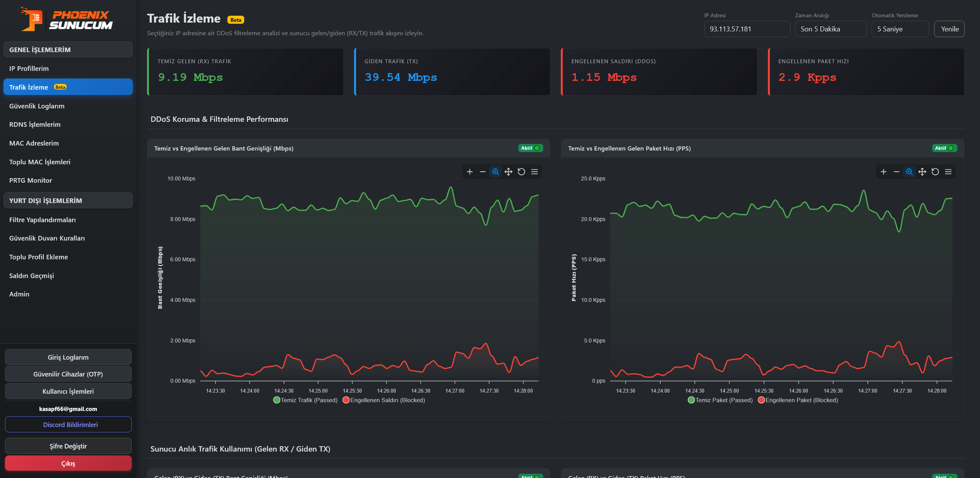
Task: Open bandwidth chart hamburger menu
Action: point(534,172)
